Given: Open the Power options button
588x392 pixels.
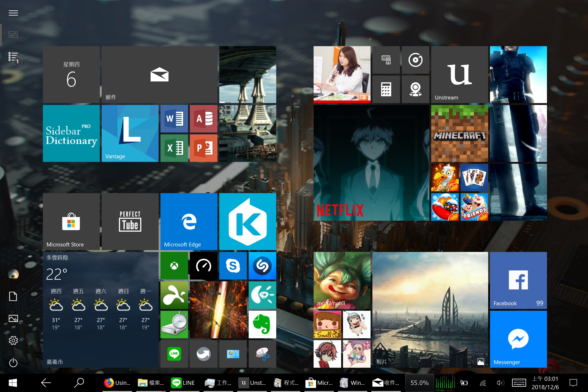Looking at the screenshot, I should click(x=13, y=363).
